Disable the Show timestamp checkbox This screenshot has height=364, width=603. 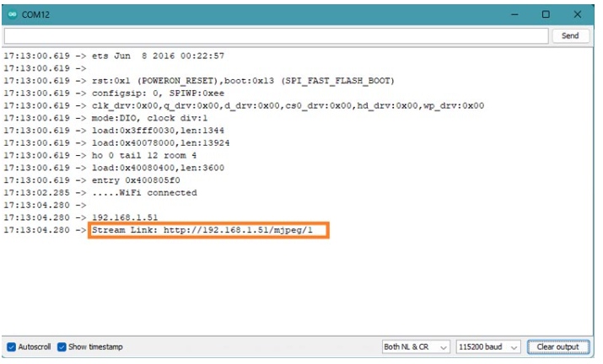coord(62,347)
